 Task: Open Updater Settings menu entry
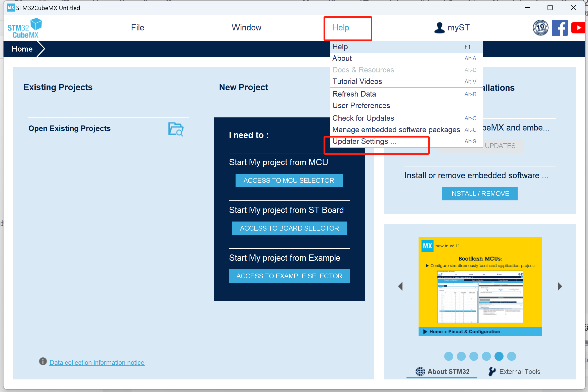click(x=406, y=141)
